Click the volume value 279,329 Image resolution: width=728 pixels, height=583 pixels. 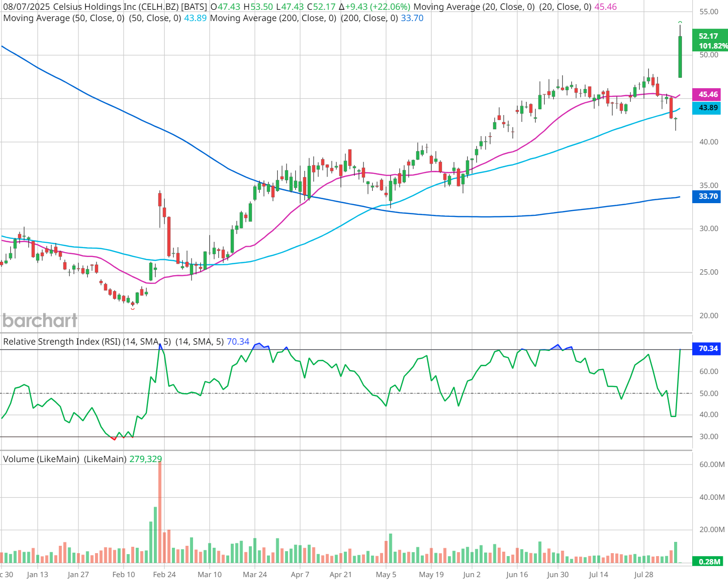pyautogui.click(x=146, y=459)
